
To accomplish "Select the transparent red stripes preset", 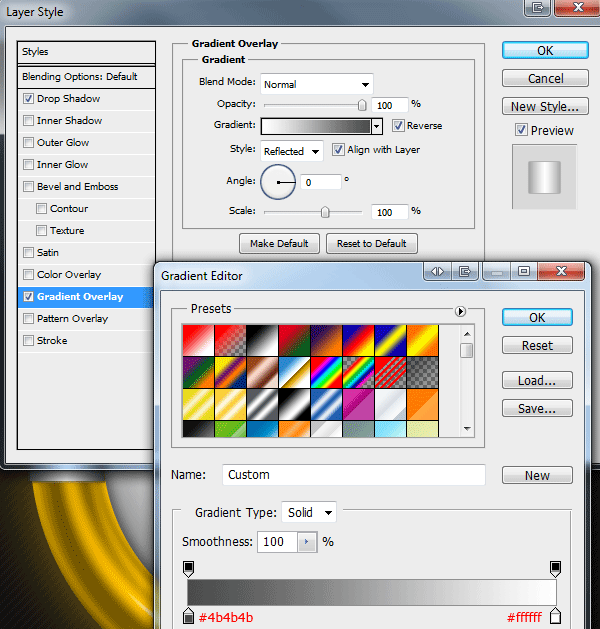I will [391, 373].
